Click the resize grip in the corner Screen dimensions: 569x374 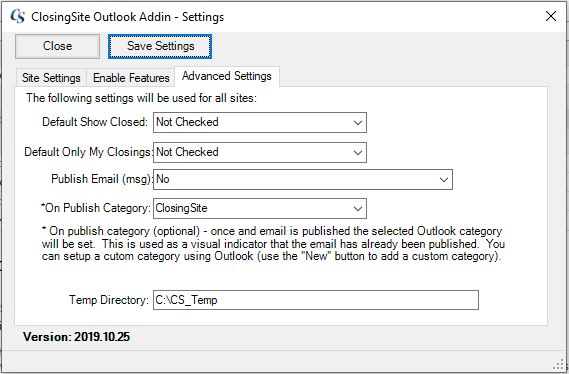pyautogui.click(x=562, y=365)
